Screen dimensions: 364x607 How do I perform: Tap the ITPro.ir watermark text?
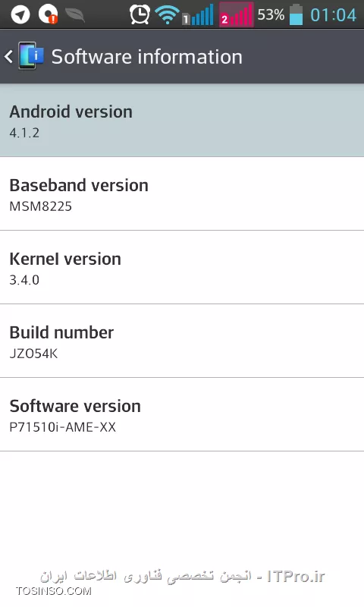[296, 577]
